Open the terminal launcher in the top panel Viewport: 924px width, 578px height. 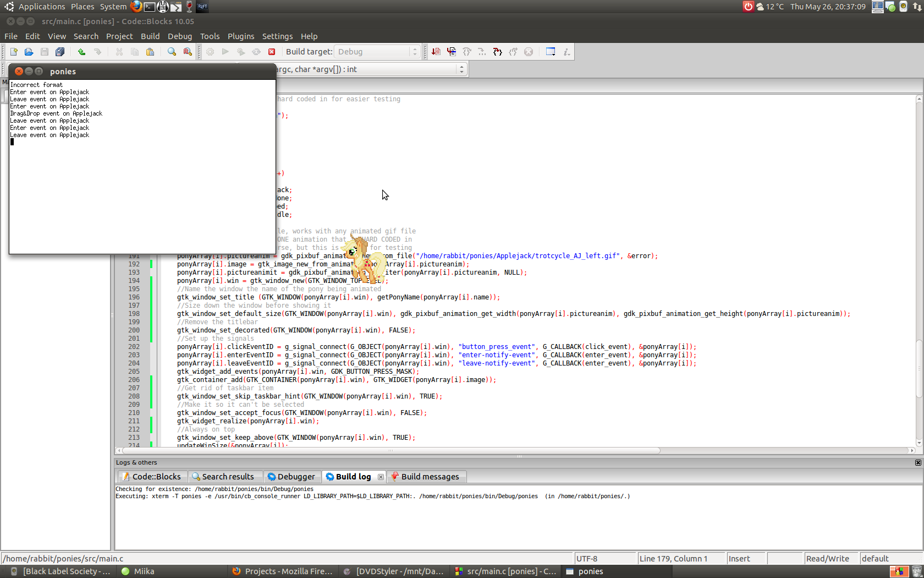coord(149,7)
